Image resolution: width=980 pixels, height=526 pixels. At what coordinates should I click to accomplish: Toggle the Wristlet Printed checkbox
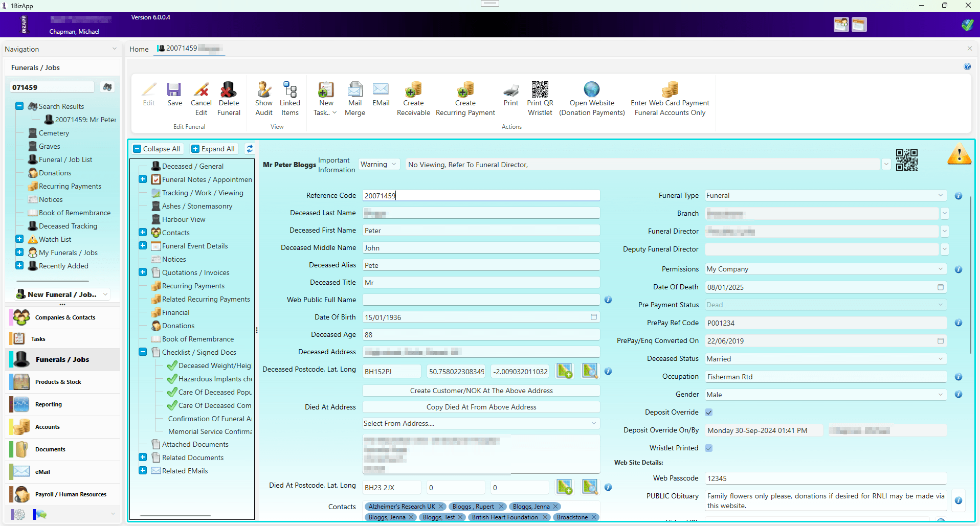(709, 448)
